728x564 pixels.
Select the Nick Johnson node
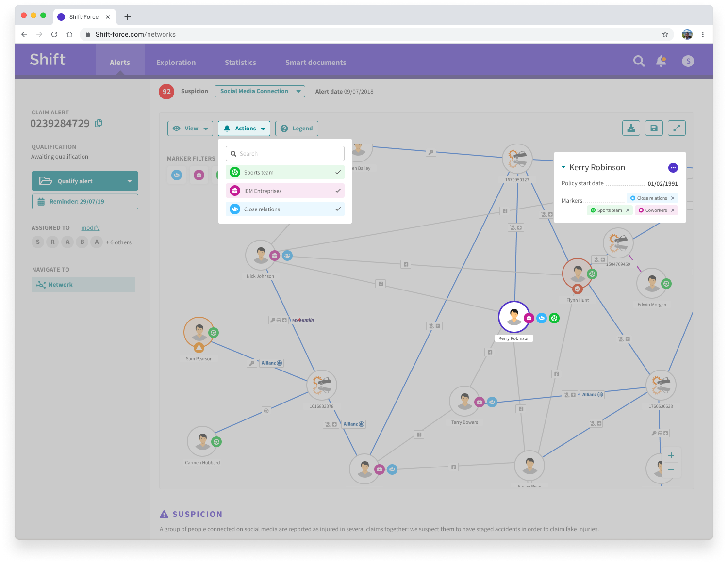click(x=261, y=255)
